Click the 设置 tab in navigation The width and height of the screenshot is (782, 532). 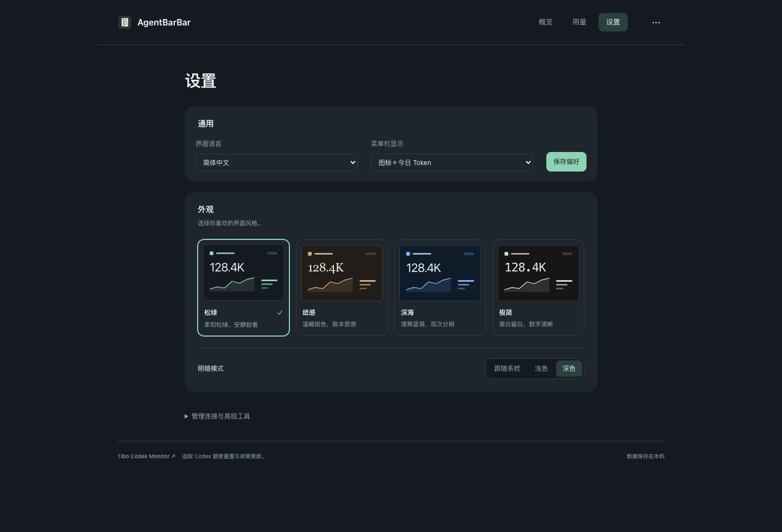pyautogui.click(x=613, y=22)
